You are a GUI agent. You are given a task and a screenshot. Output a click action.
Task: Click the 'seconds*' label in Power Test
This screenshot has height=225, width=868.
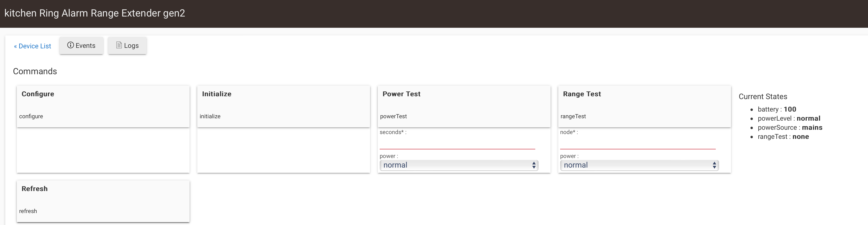[x=393, y=132]
